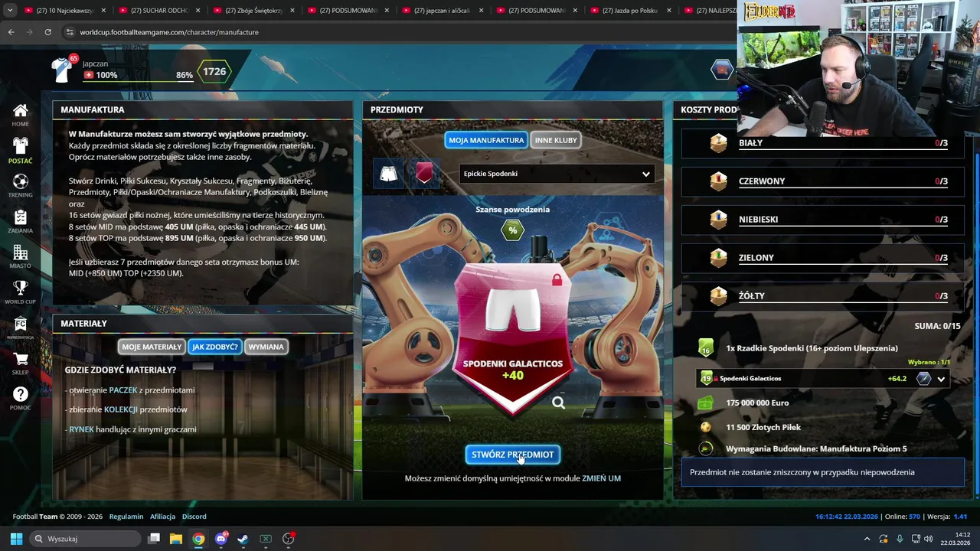
Task: Click the Stwórz Przedmiot button
Action: pyautogui.click(x=513, y=455)
